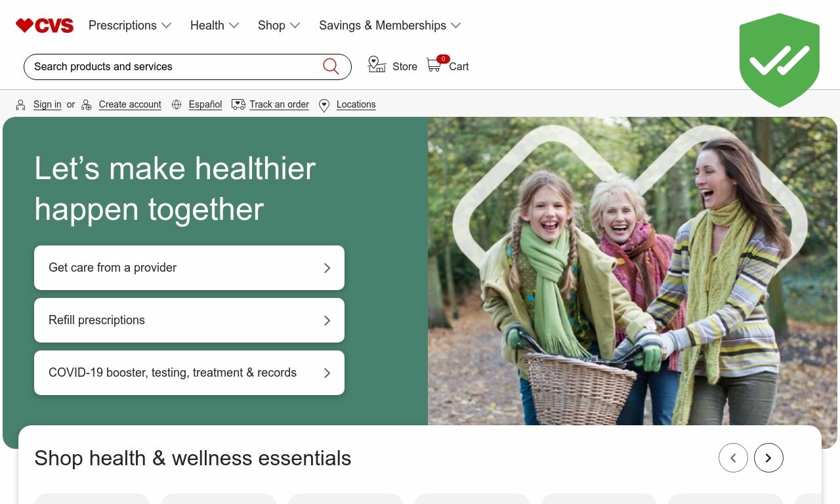The height and width of the screenshot is (504, 840).
Task: Open the shopping cart icon
Action: (434, 65)
